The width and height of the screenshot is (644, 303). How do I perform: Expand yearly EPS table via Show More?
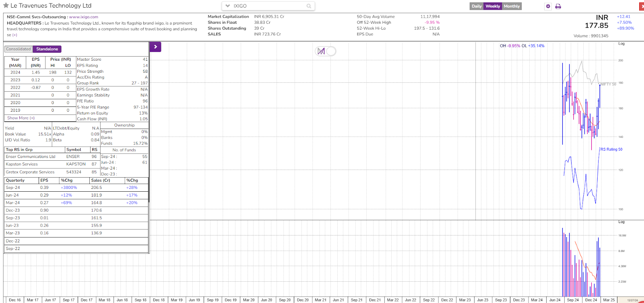pyautogui.click(x=21, y=118)
